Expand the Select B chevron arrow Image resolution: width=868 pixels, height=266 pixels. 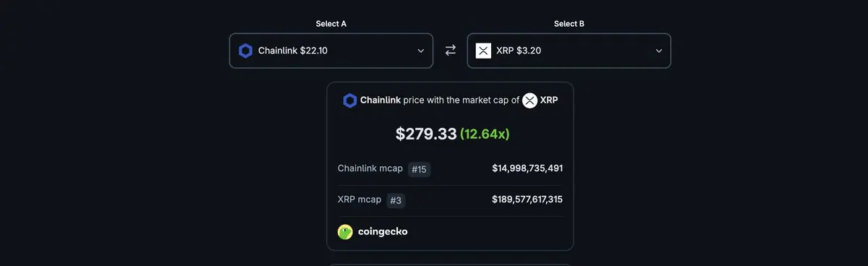coord(659,51)
